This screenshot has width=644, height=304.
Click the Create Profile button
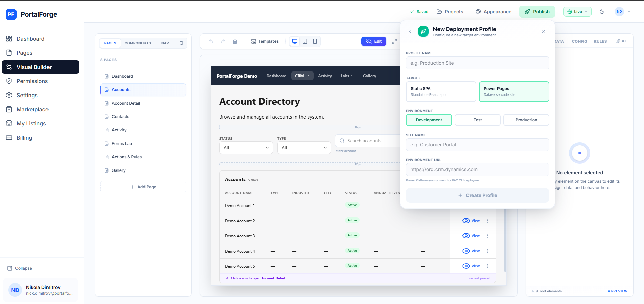[x=477, y=195]
